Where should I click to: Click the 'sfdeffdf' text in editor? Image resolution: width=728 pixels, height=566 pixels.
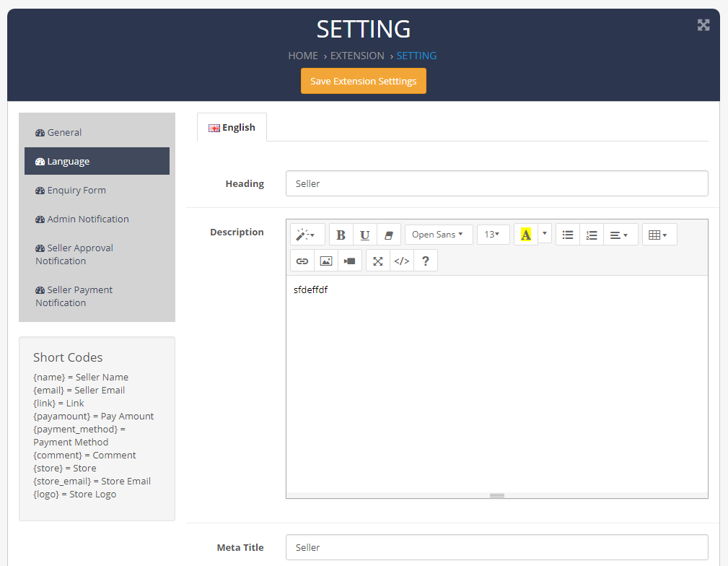click(x=310, y=289)
